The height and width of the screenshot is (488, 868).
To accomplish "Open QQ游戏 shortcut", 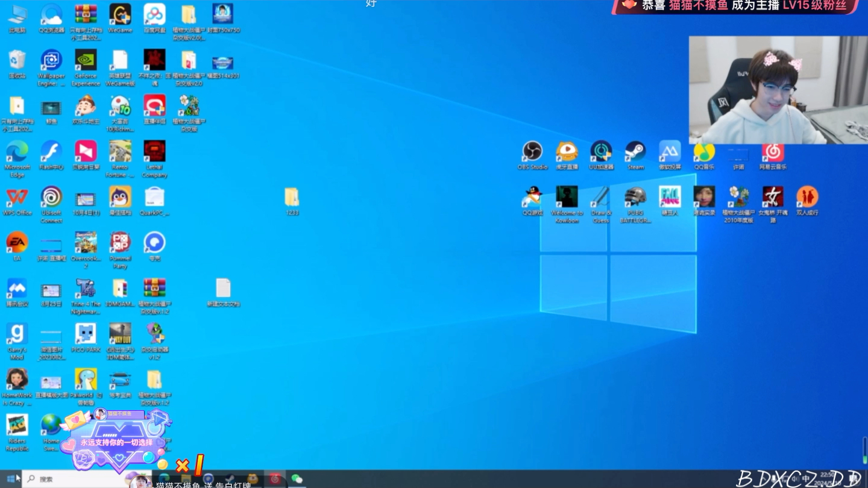I will click(x=532, y=202).
